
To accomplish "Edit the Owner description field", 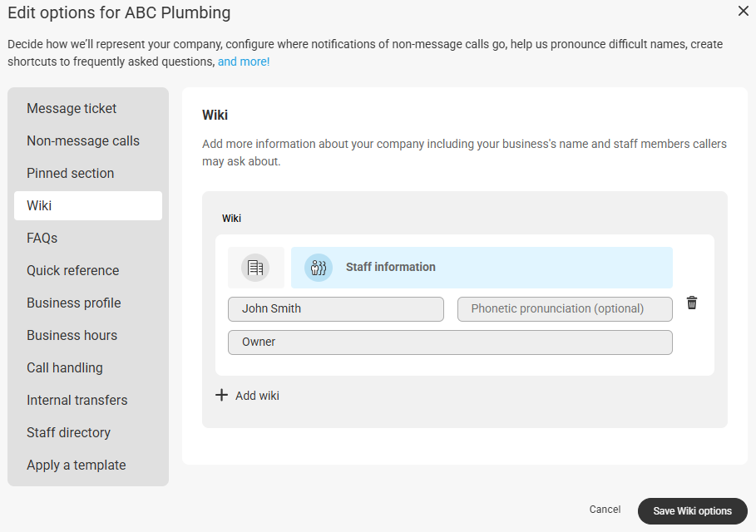I will [450, 342].
